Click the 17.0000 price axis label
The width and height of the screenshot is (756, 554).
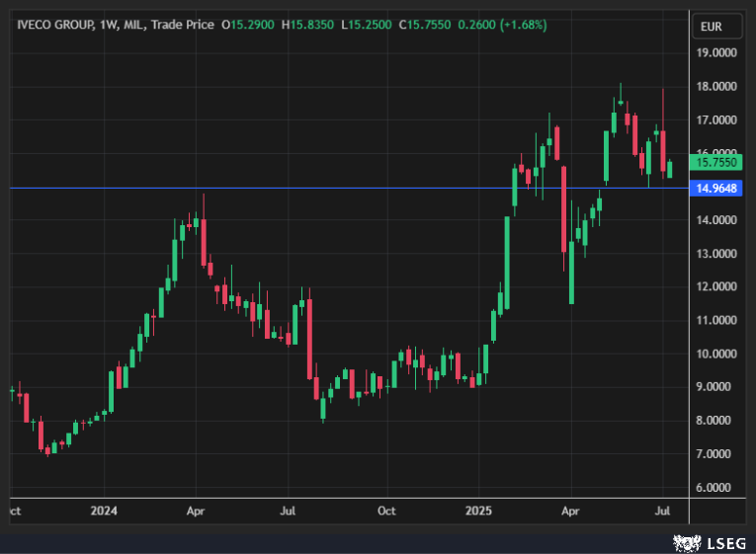(718, 120)
